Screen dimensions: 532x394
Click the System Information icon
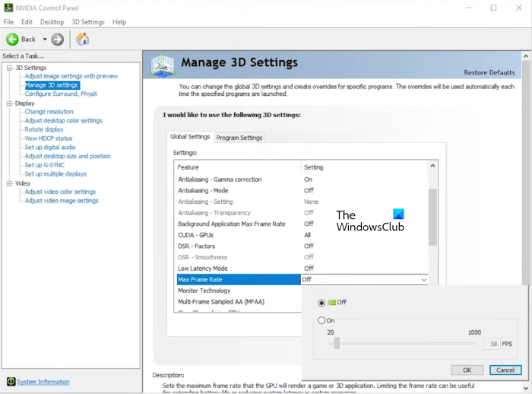(x=11, y=382)
